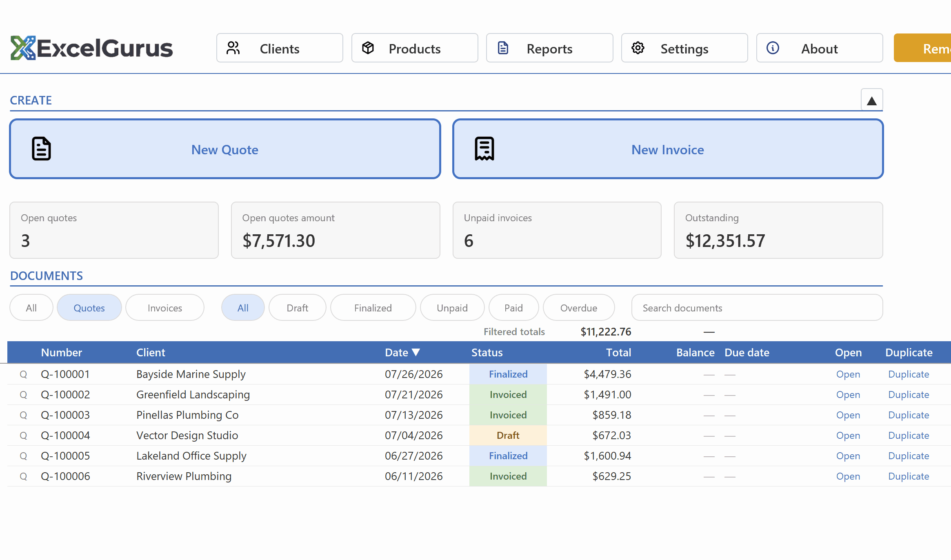Viewport: 951px width, 560px height.
Task: Duplicate quote Q-100003
Action: (x=909, y=415)
